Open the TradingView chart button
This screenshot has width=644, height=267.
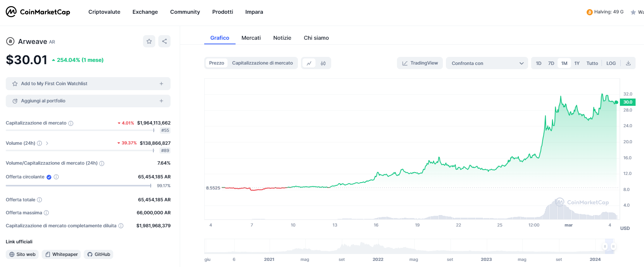420,63
